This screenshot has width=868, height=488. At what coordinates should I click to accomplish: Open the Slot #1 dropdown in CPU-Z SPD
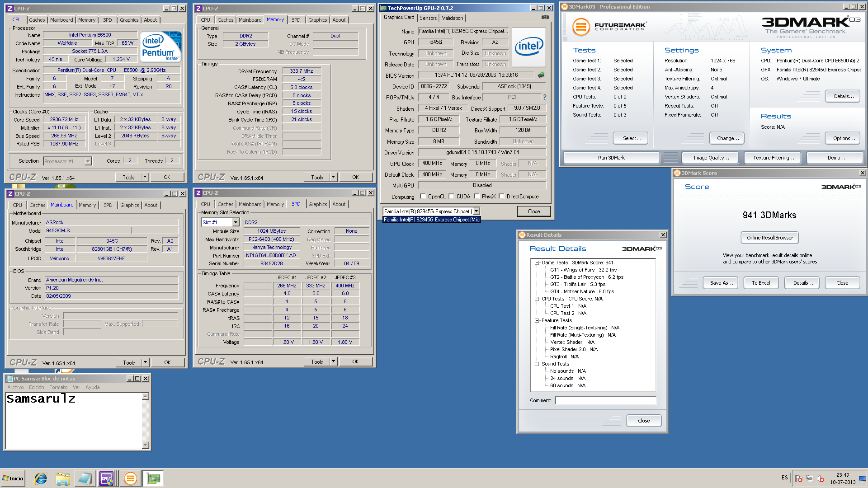pos(236,222)
